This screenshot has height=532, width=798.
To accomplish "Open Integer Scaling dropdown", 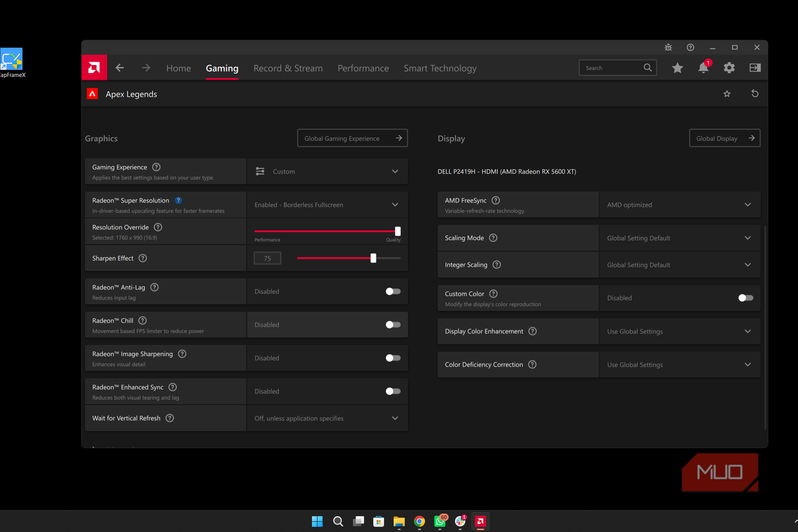I will [679, 265].
